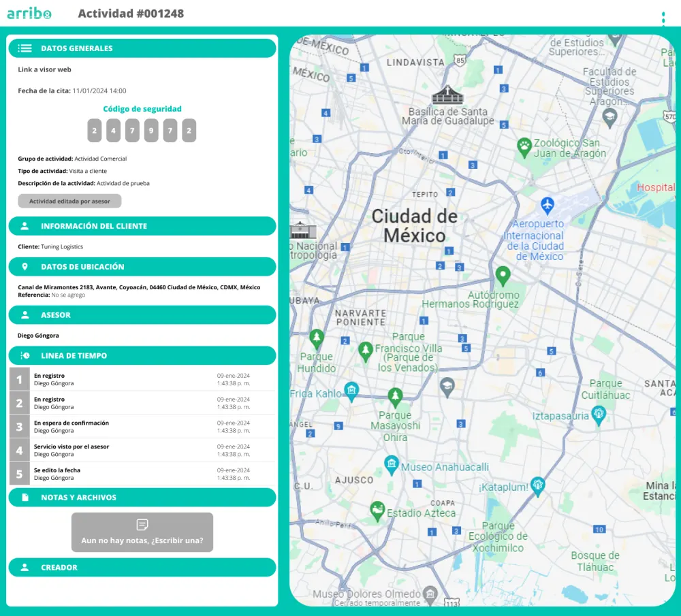Click the ¡Kataplum! marker on the map

click(x=538, y=487)
